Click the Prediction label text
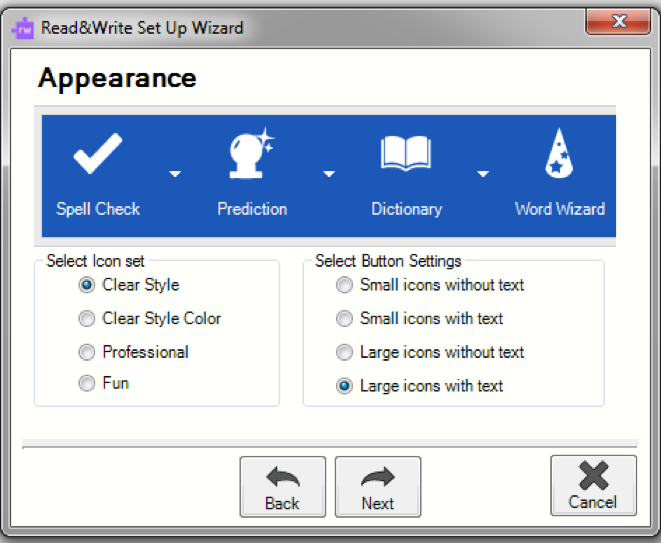Image resolution: width=661 pixels, height=543 pixels. tap(252, 209)
